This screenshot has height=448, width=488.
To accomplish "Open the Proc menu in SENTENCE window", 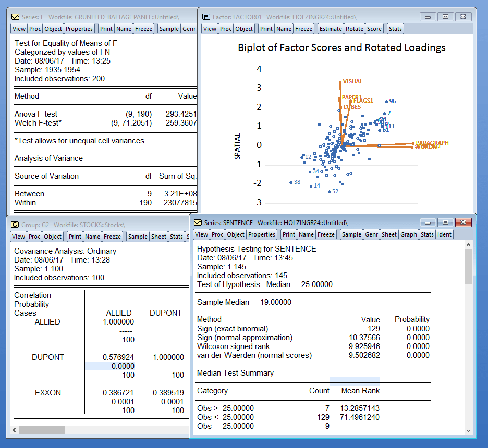I will click(x=217, y=234).
